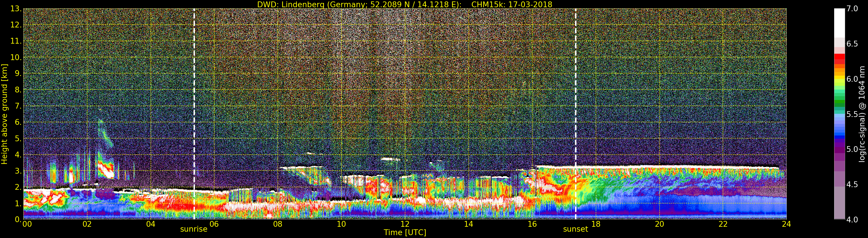This screenshot has height=238, width=868.
Task: Click the 'Height above ground [km]' axis label
Action: [x=4, y=114]
